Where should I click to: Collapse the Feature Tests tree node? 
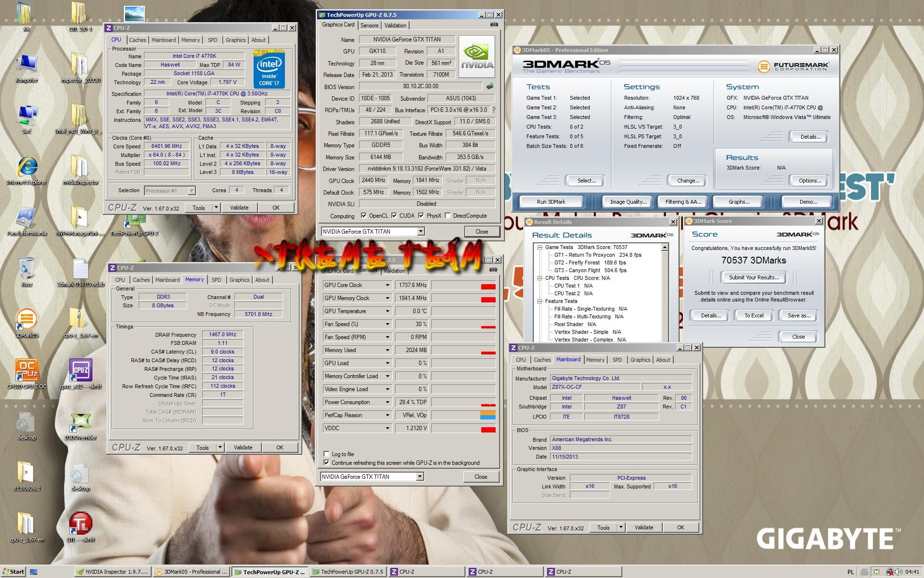[540, 301]
